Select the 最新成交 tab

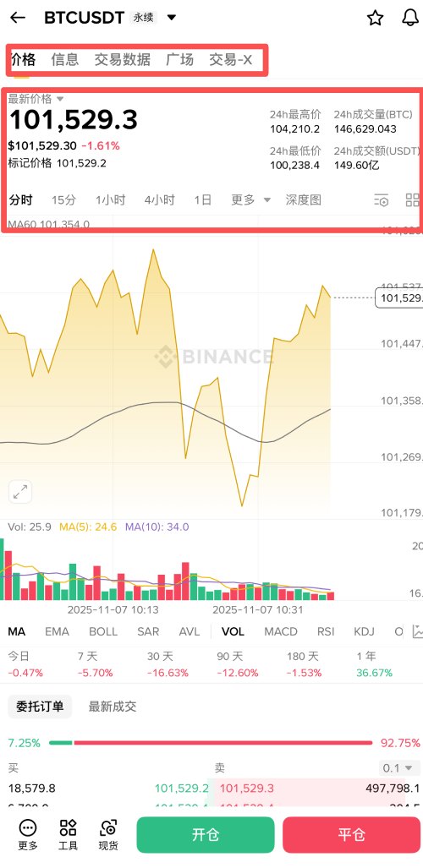[x=113, y=707]
